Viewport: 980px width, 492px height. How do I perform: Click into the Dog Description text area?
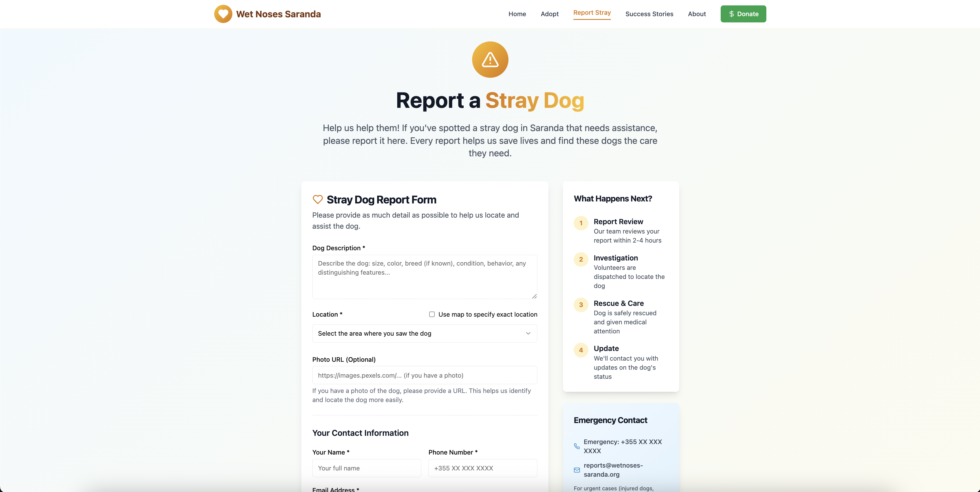[x=424, y=277]
